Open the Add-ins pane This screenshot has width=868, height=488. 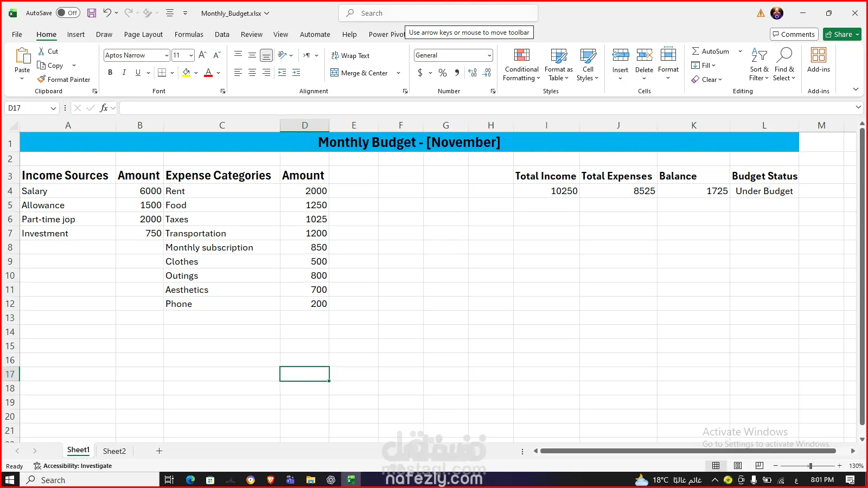[819, 60]
